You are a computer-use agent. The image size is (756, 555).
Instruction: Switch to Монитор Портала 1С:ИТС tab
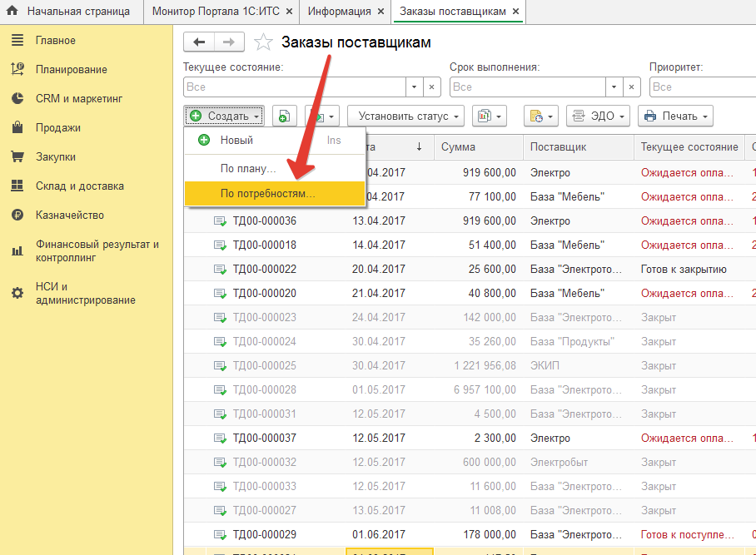point(216,12)
